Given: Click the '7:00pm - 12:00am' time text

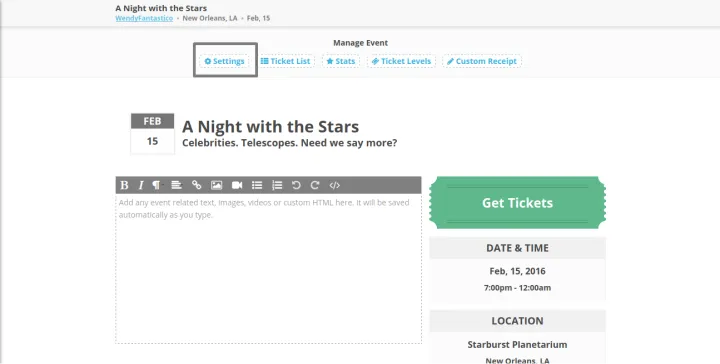Looking at the screenshot, I should coord(518,288).
